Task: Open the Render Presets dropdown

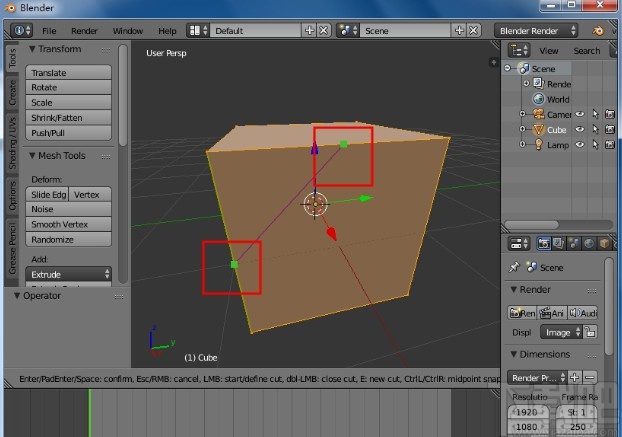Action: pyautogui.click(x=537, y=378)
